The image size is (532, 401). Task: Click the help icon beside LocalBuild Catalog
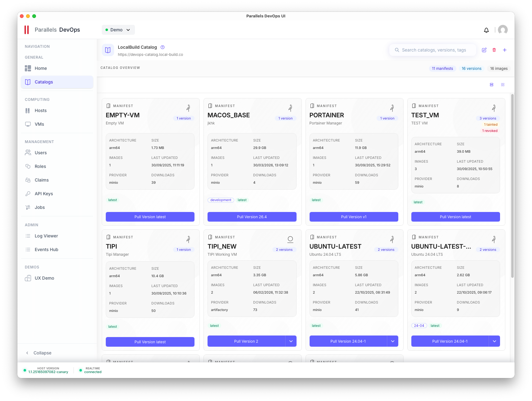coord(163,47)
